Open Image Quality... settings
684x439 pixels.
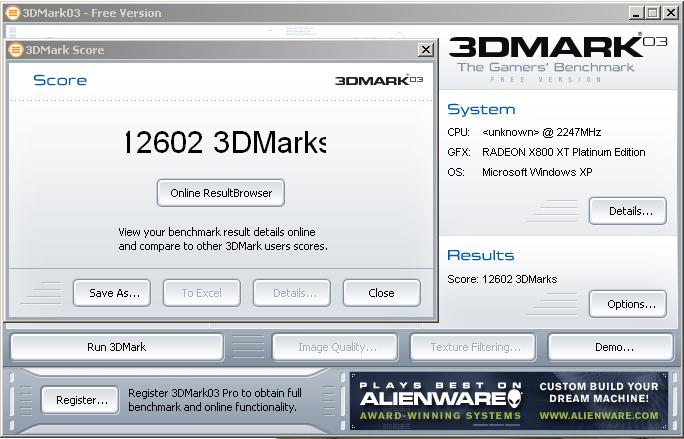point(337,347)
